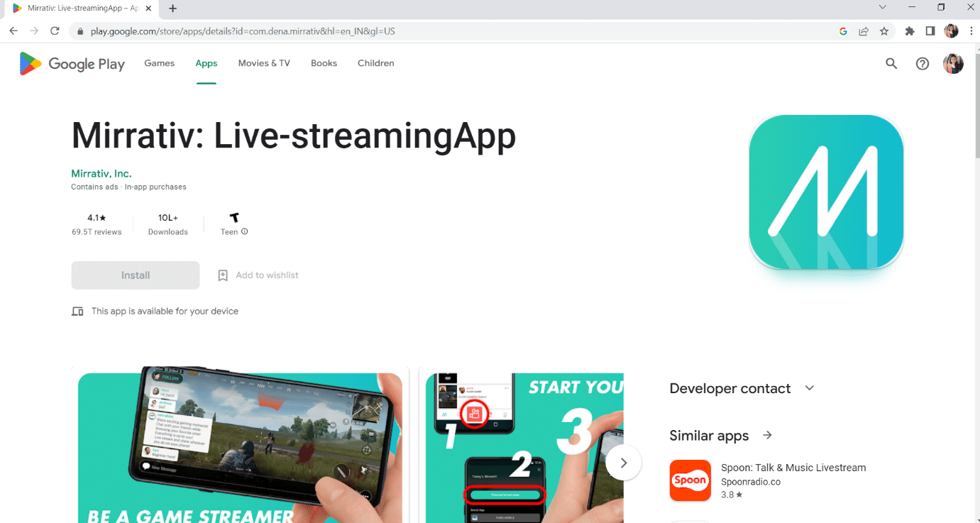Expand the Developer contact section
Viewport: 980px width, 523px height.
pyautogui.click(x=810, y=388)
